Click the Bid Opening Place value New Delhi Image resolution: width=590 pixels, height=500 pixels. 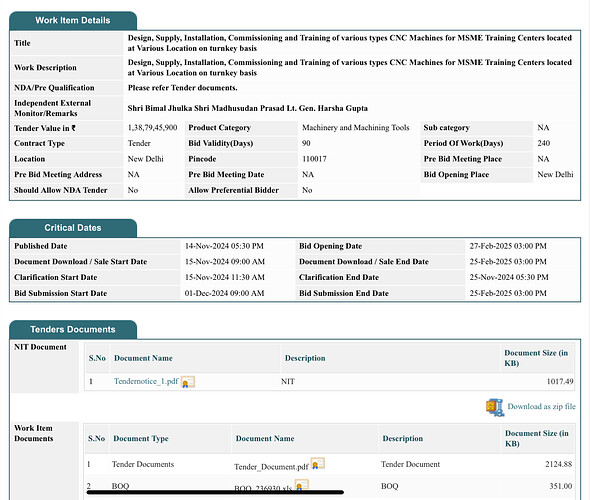click(555, 175)
